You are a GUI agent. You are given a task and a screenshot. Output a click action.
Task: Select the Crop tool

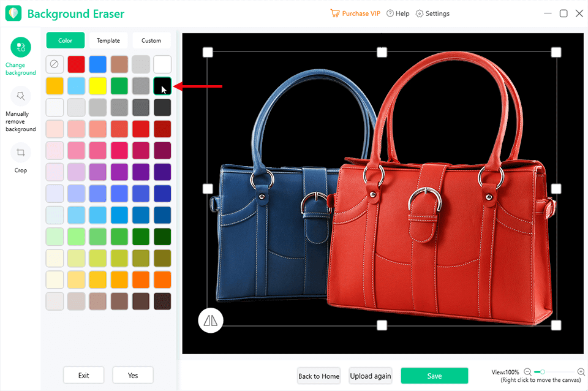21,153
